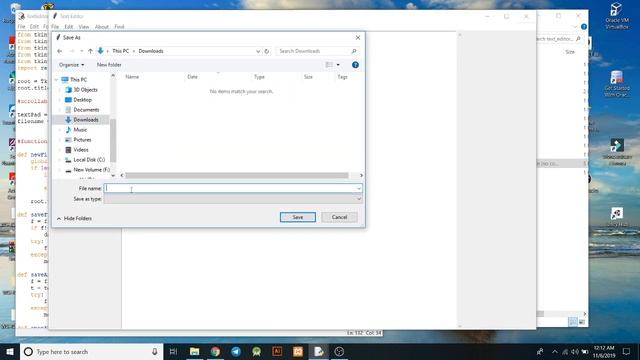
Task: Close the Save As dialog
Action: click(358, 38)
